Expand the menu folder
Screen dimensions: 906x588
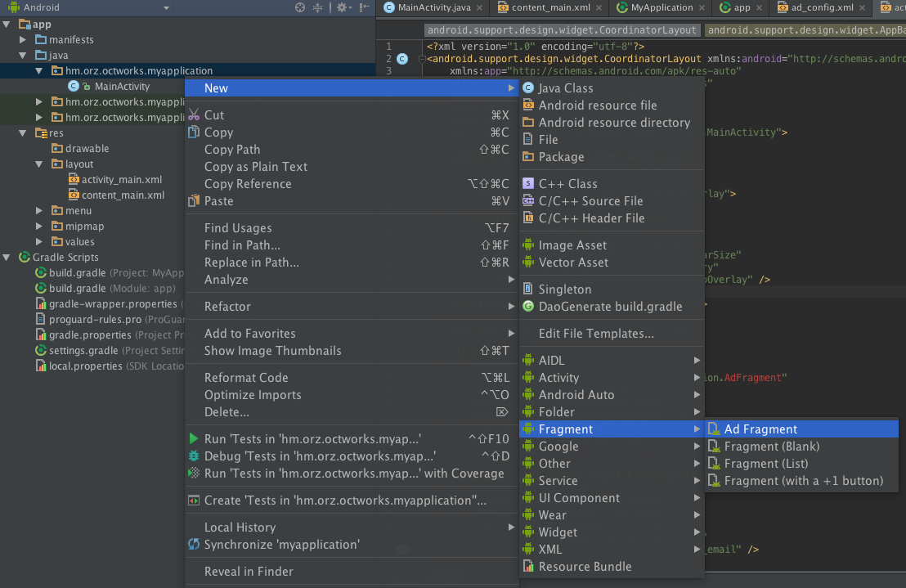coord(39,211)
